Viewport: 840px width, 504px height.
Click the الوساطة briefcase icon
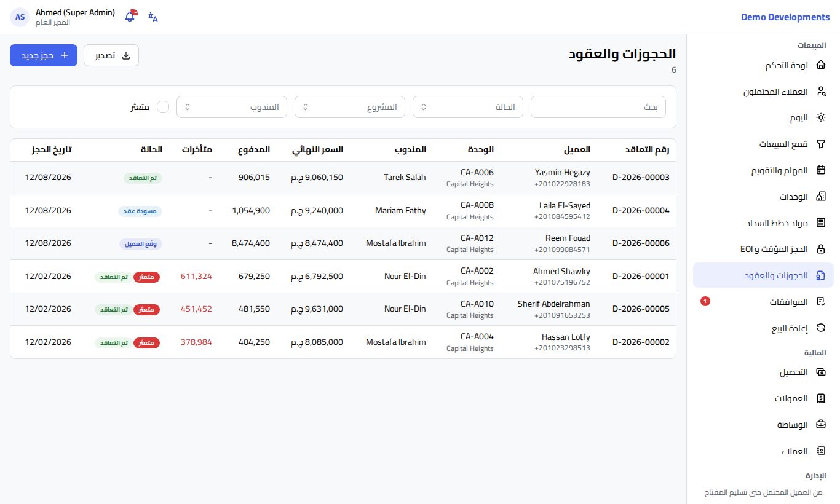coord(820,425)
